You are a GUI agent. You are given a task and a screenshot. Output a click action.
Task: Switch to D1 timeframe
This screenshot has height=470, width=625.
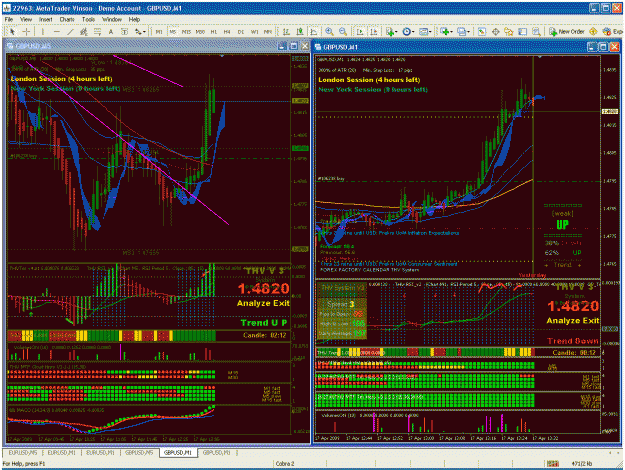point(241,31)
